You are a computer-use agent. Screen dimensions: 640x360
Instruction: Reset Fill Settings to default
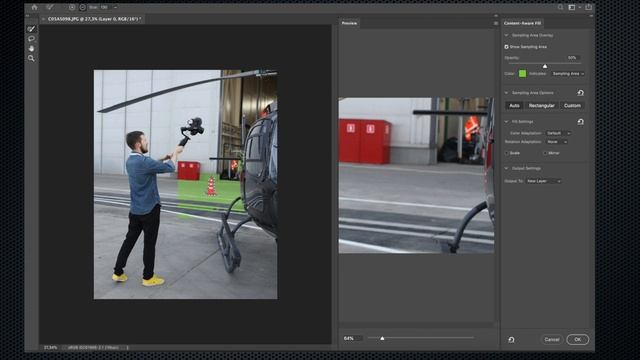click(x=580, y=122)
